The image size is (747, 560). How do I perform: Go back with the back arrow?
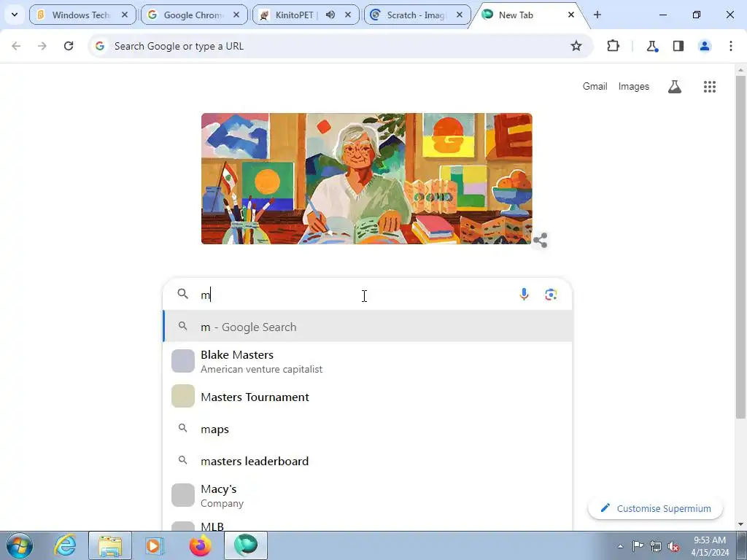point(16,46)
